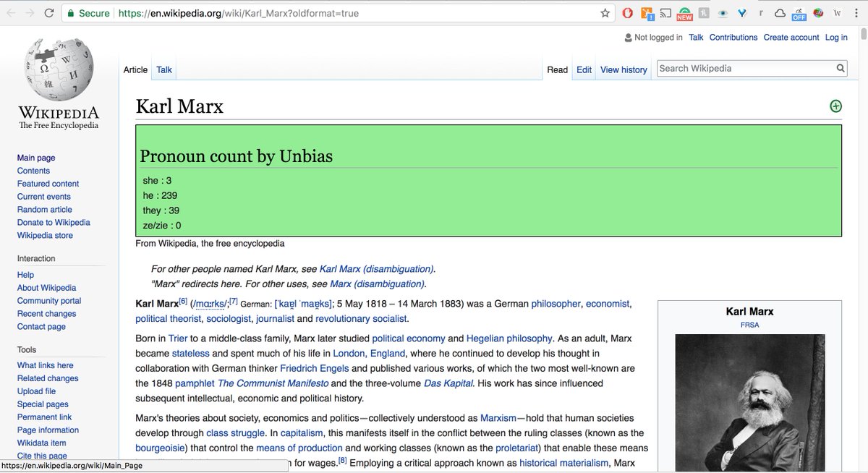
Task: Open the user Talk link at top
Action: 696,38
